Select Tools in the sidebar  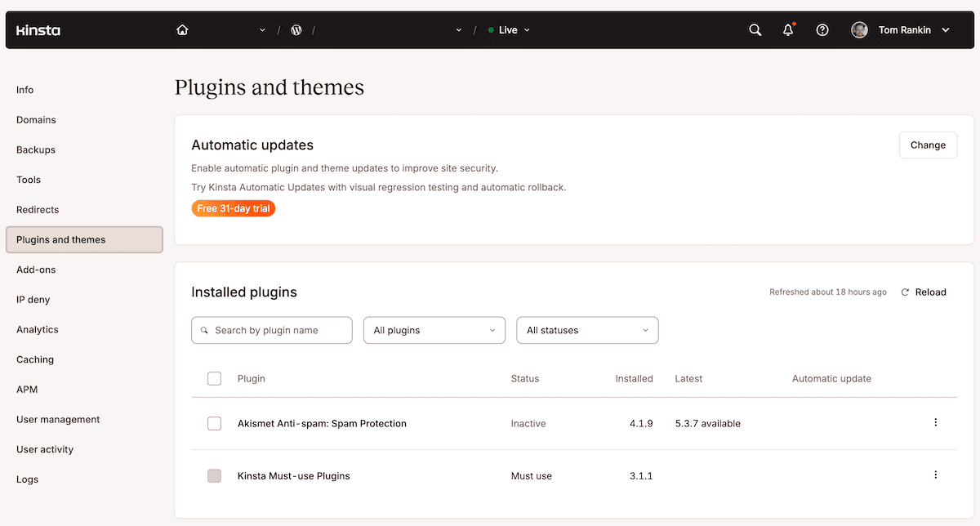(29, 180)
